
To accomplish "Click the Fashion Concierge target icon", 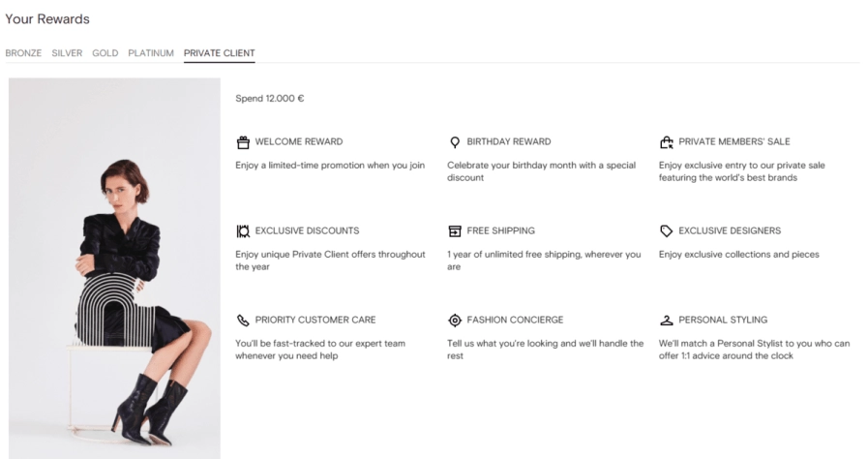I will pos(455,321).
